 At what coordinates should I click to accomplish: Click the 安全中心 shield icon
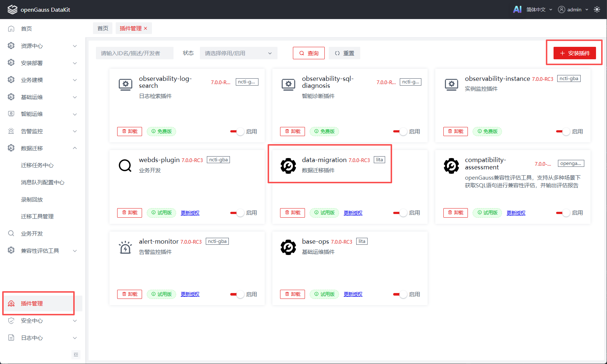point(11,321)
